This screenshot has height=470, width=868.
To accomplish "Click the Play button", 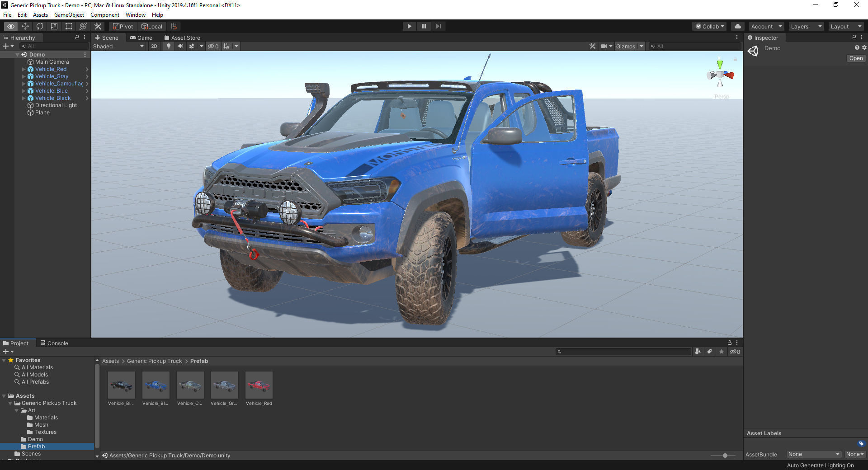I will (409, 26).
